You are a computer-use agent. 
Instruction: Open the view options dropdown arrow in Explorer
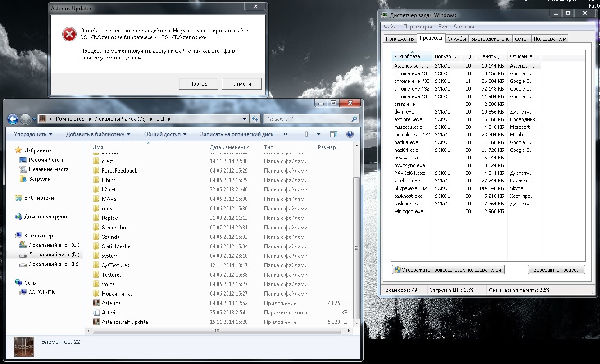tap(318, 134)
